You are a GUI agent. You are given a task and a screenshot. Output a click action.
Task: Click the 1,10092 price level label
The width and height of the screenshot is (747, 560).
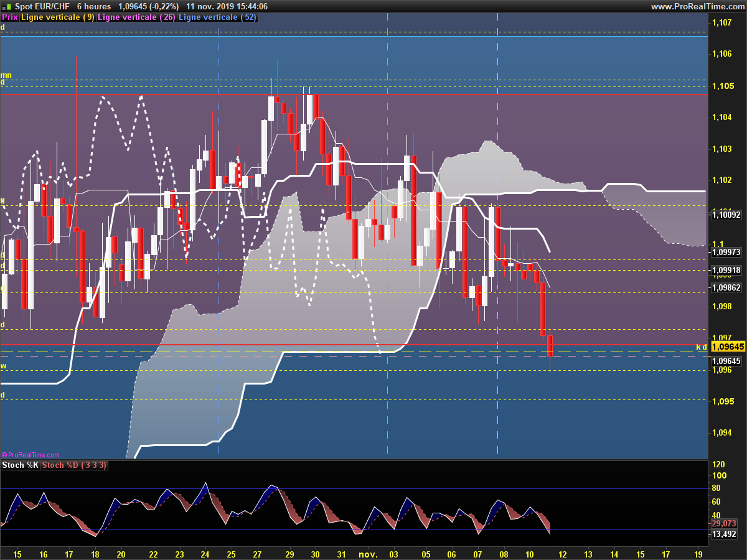click(726, 215)
